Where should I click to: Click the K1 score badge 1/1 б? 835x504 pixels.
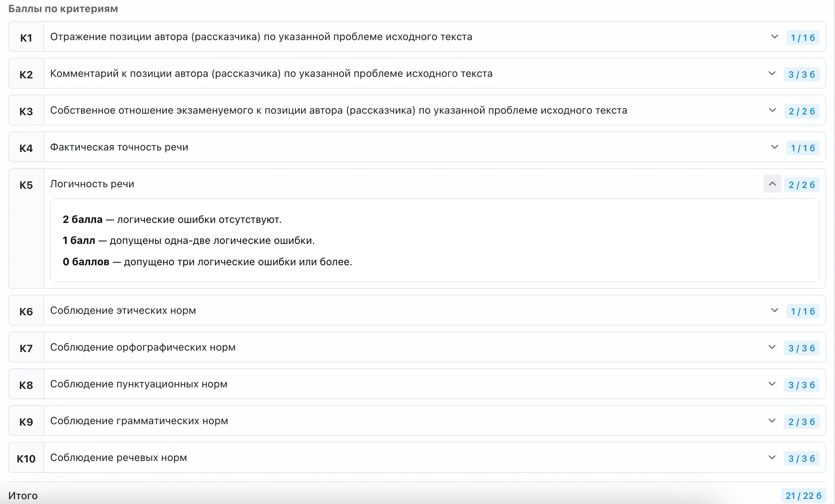(x=803, y=38)
